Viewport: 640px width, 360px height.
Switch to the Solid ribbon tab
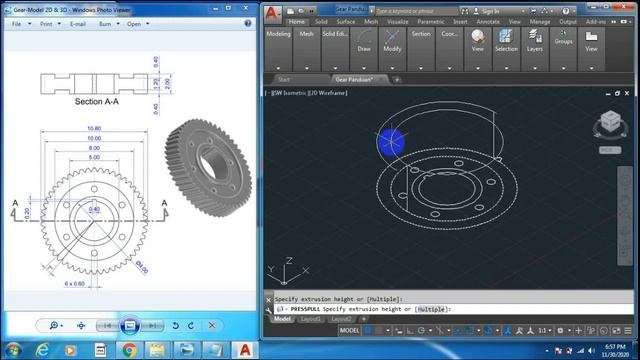[321, 21]
